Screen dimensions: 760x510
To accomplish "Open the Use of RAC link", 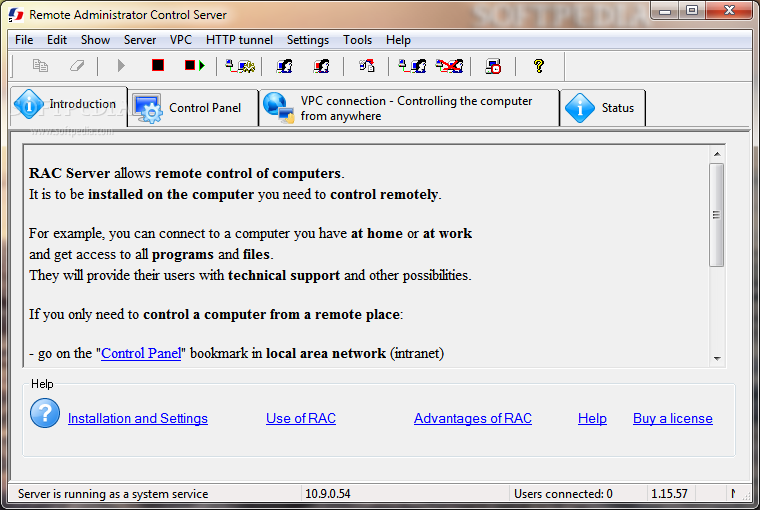I will pos(301,418).
